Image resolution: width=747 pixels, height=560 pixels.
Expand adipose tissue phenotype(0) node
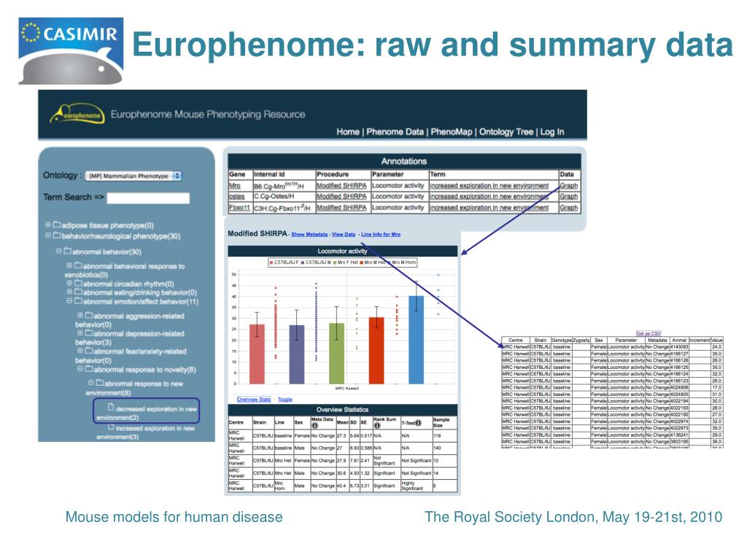[x=47, y=225]
